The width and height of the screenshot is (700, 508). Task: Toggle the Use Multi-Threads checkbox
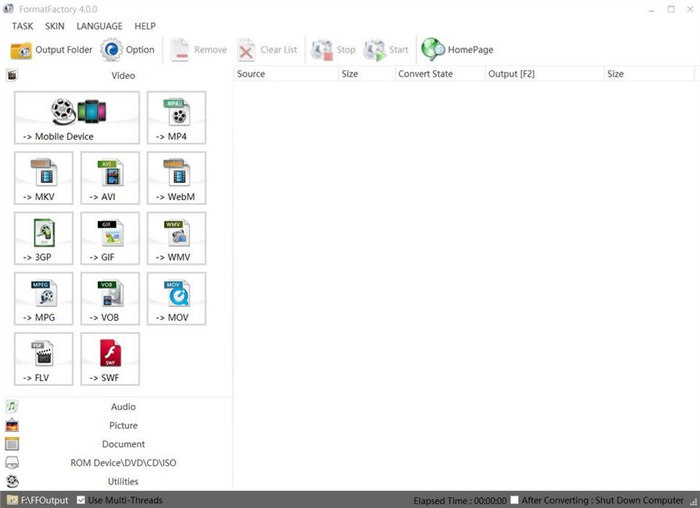coord(81,500)
